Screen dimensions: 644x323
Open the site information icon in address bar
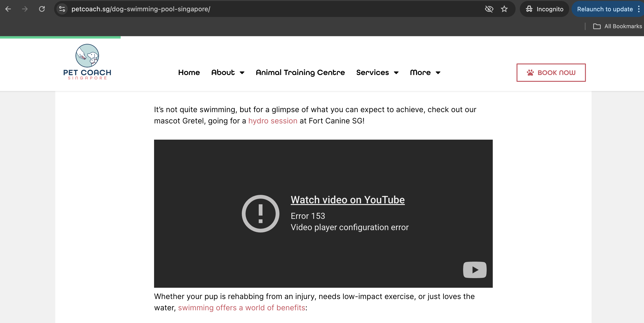pyautogui.click(x=62, y=9)
